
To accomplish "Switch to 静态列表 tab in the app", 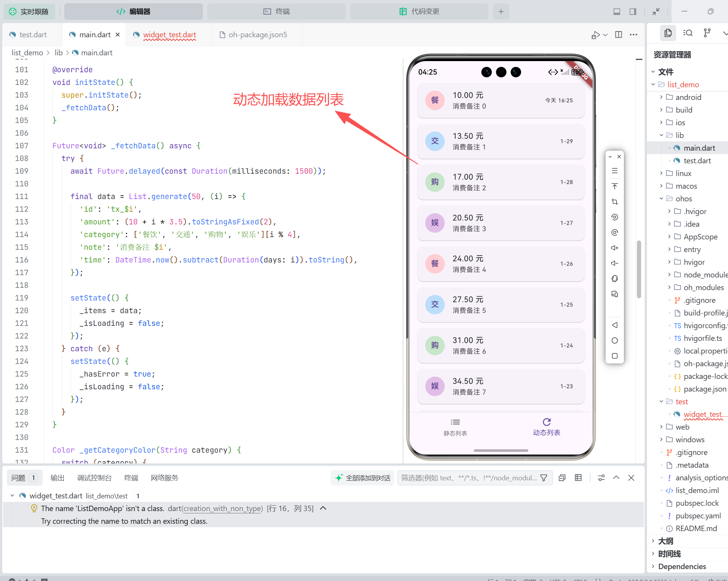I will [455, 427].
